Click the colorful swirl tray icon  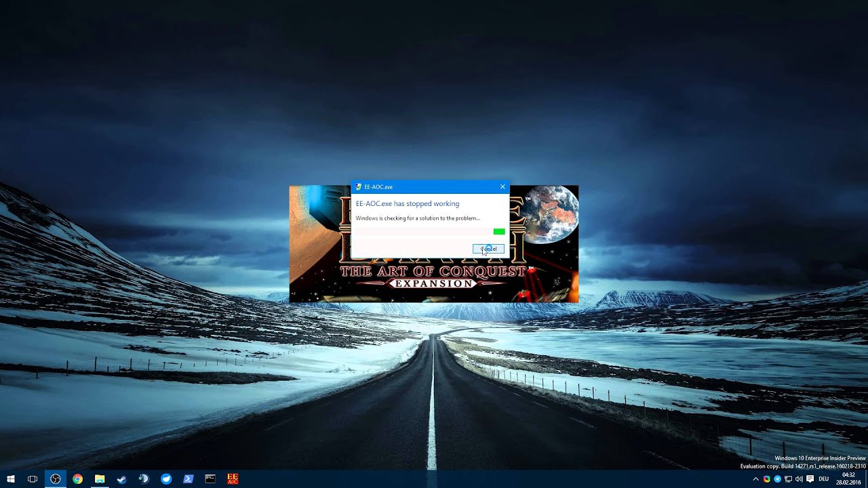(x=767, y=479)
